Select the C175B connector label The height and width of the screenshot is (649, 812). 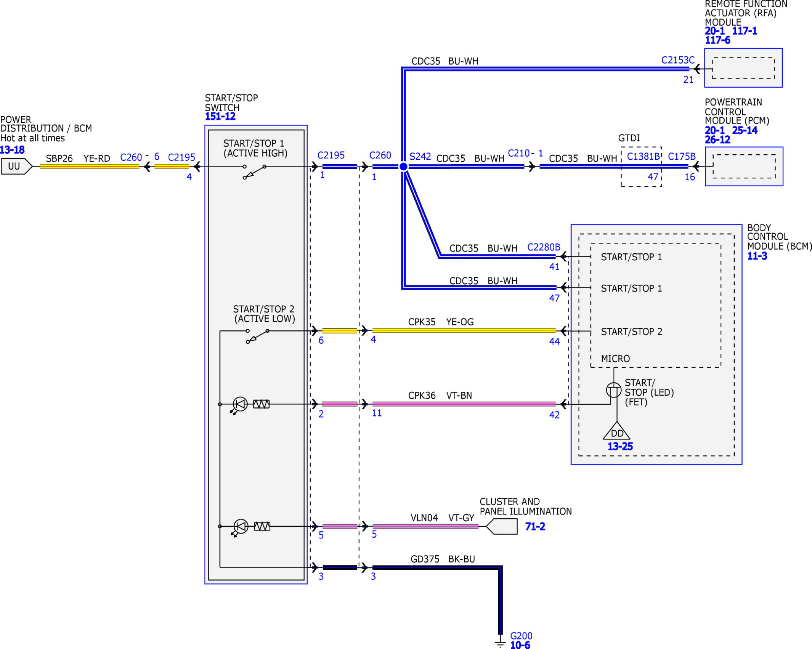coord(682,157)
